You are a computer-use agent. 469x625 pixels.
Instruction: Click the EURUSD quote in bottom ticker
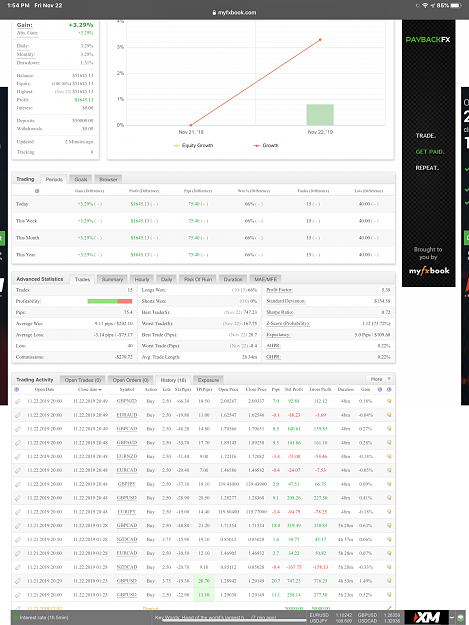click(329, 615)
